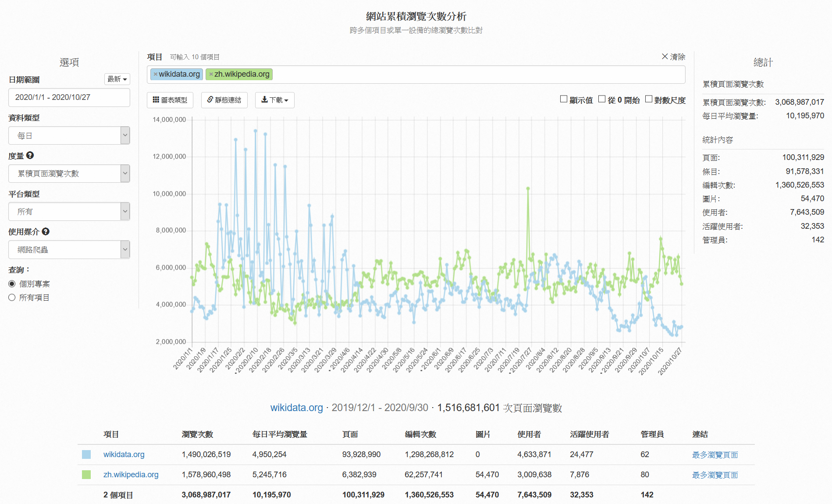Screen dimensions: 832x504
Task: Enable the 對數尺度 logarithmic scale checkbox
Action: (649, 99)
